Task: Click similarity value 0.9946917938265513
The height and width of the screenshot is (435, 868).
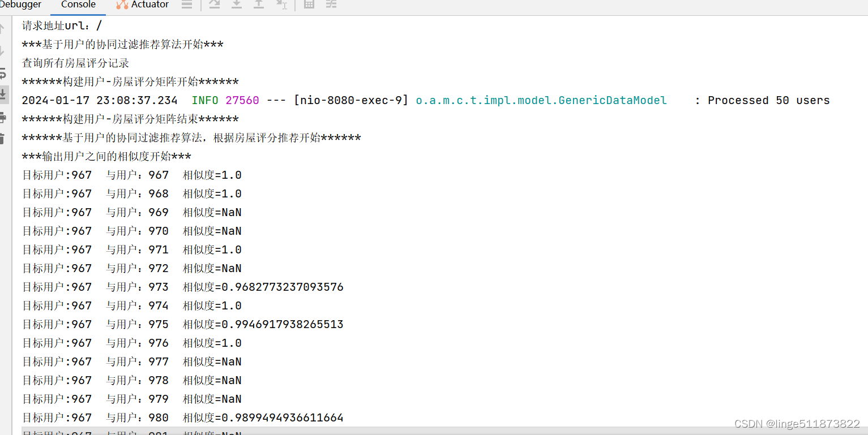Action: click(283, 325)
